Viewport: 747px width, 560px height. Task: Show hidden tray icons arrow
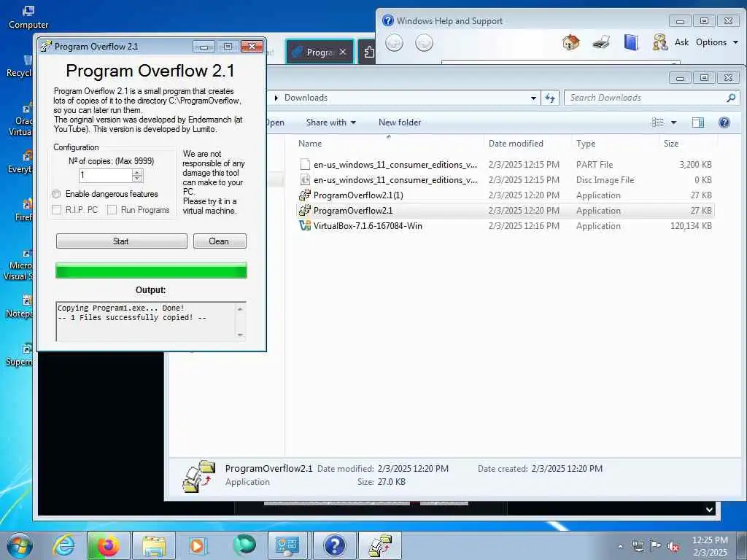pyautogui.click(x=621, y=546)
